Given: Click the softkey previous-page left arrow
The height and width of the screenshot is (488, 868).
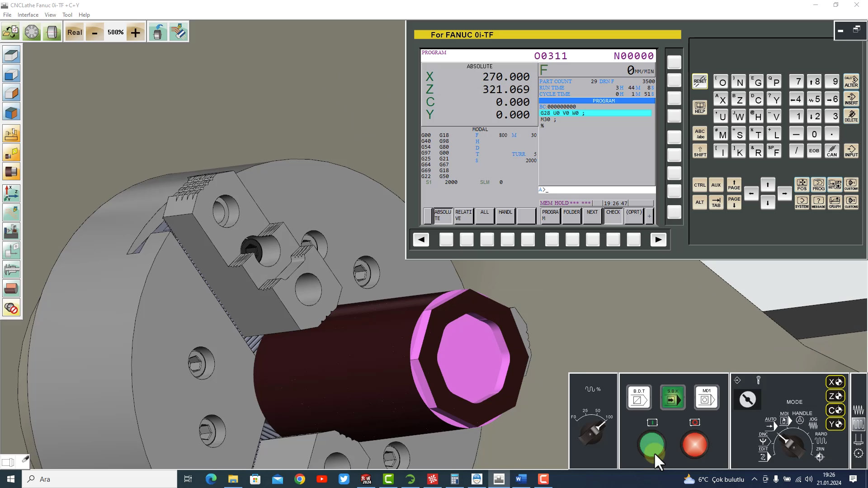Looking at the screenshot, I should [421, 239].
